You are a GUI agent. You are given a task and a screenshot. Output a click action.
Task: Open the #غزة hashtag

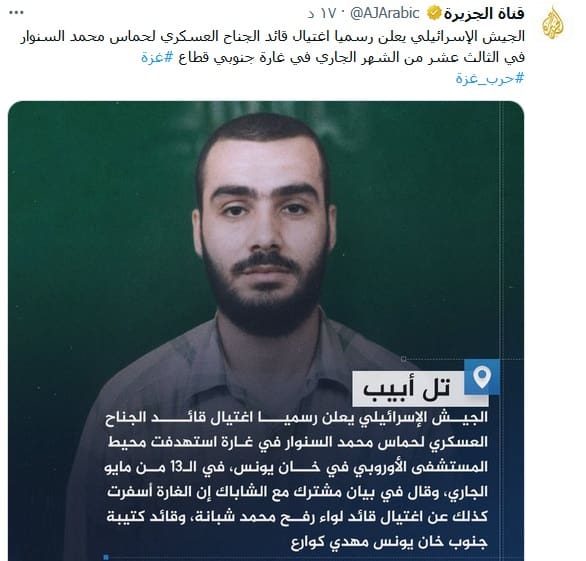[x=157, y=57]
